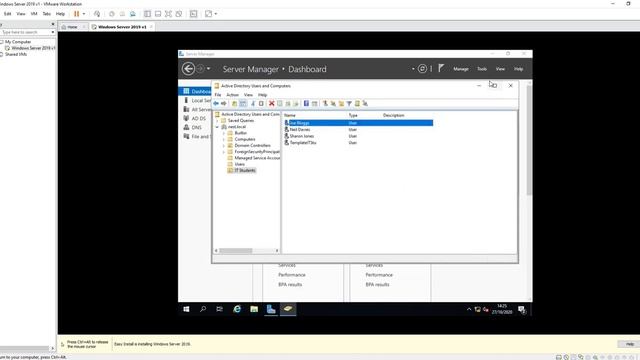Expand the Domain Controllers node
The height and width of the screenshot is (360, 640).
pos(224,145)
